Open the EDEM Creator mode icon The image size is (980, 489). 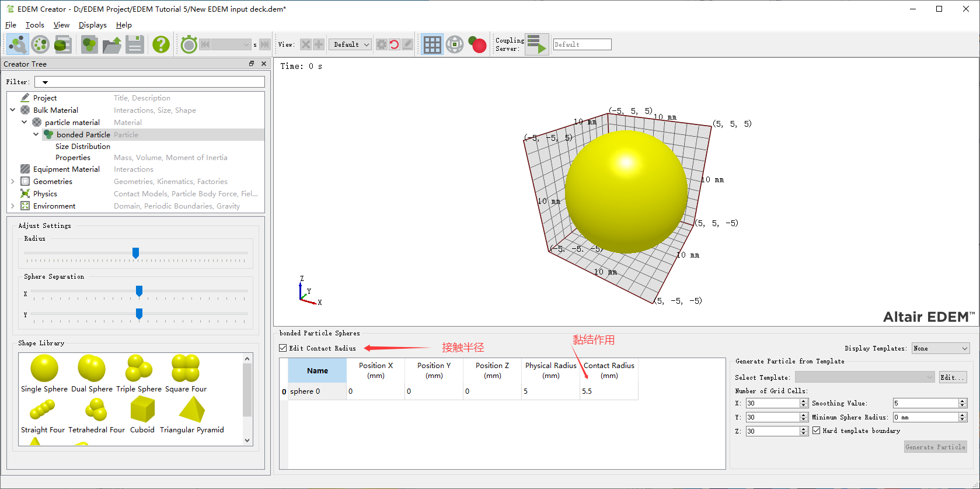(18, 44)
